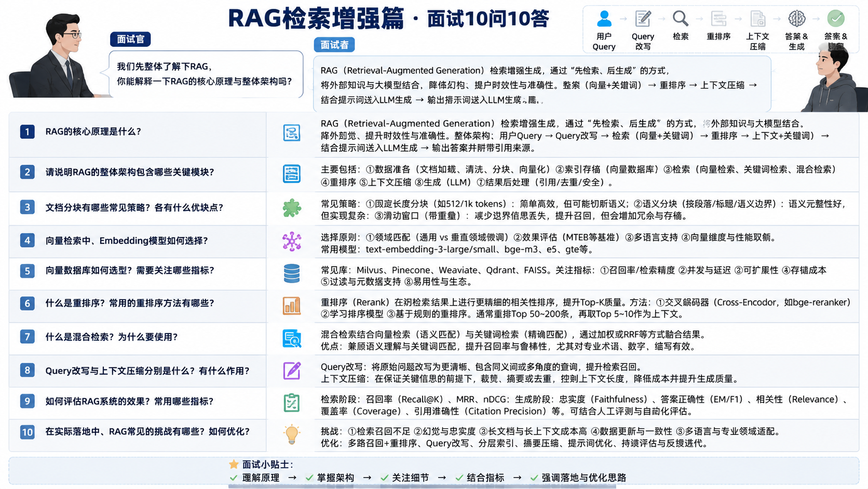Click the green clipboard checklist icon
868x489 pixels.
292,403
